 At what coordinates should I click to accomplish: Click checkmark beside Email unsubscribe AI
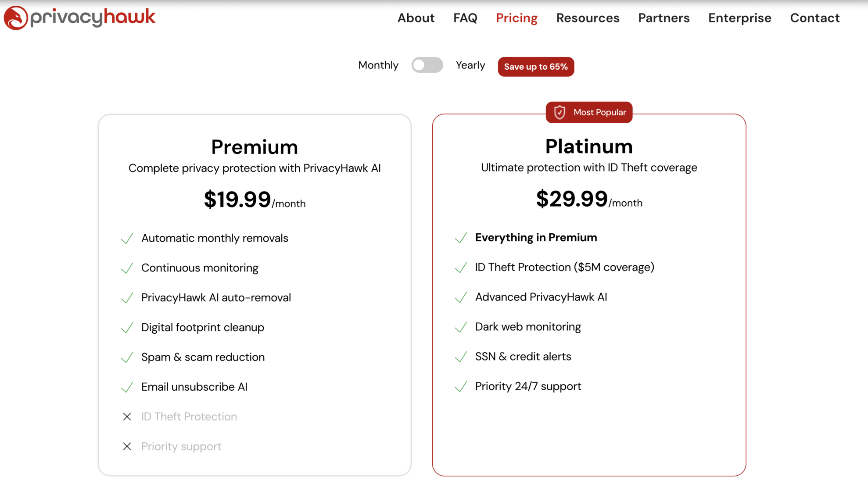pos(127,388)
